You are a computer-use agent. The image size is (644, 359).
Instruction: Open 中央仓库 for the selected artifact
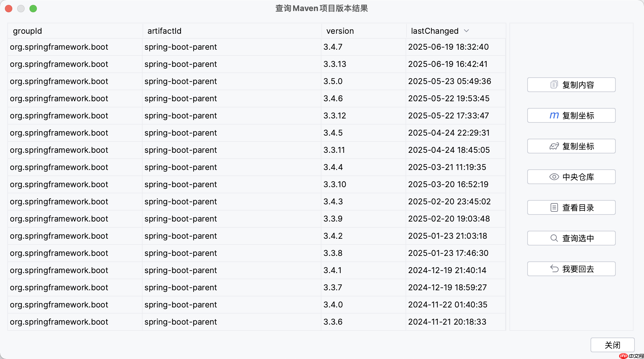(571, 177)
